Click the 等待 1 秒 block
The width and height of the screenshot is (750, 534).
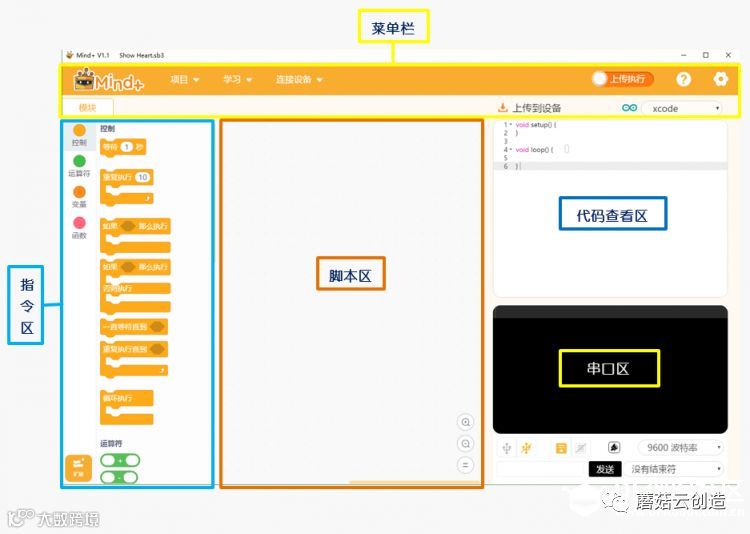[x=122, y=147]
